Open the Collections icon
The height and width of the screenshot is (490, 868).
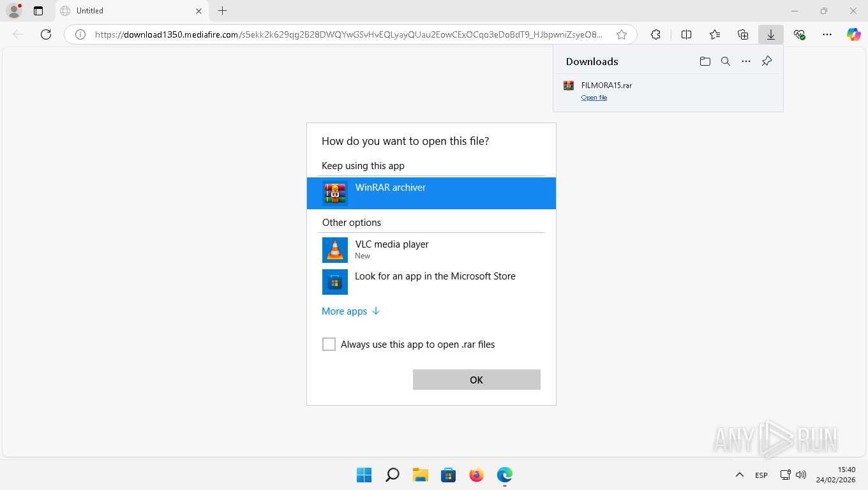[742, 34]
